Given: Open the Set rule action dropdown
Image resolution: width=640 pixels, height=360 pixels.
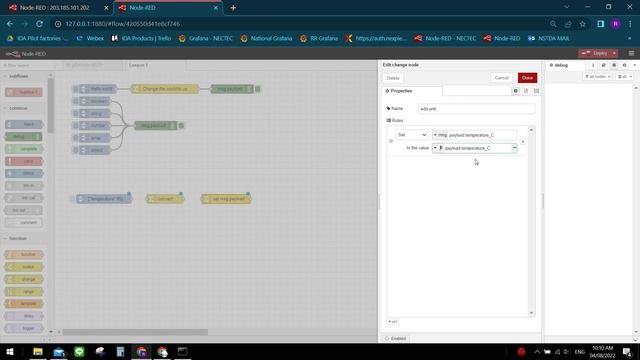Looking at the screenshot, I should 411,135.
